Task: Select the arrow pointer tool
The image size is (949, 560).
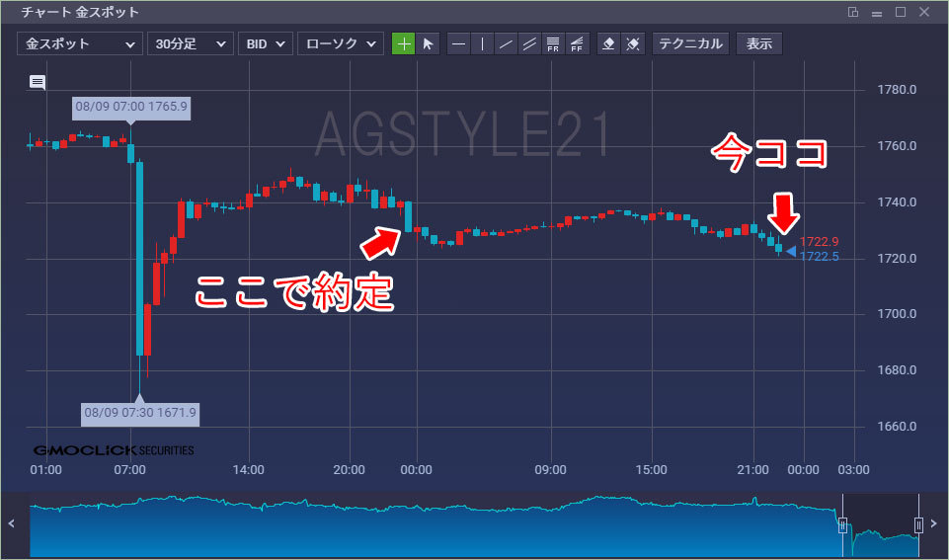Action: [x=428, y=43]
